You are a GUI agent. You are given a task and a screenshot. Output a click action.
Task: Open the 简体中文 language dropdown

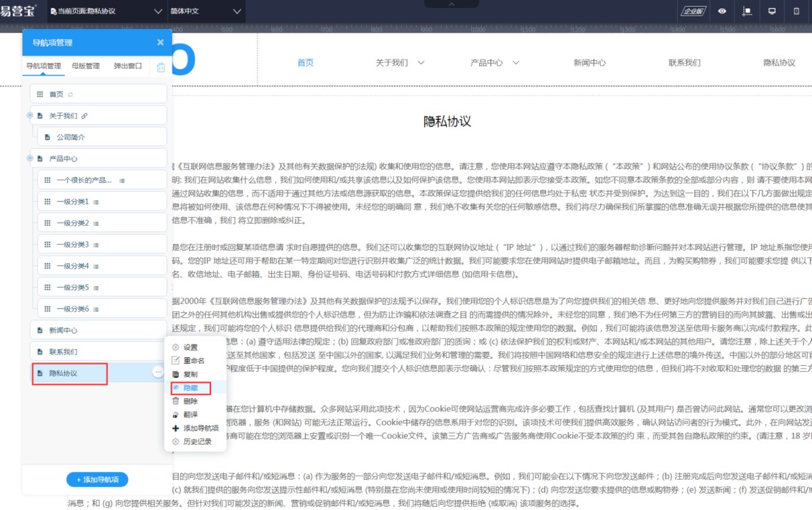click(207, 11)
